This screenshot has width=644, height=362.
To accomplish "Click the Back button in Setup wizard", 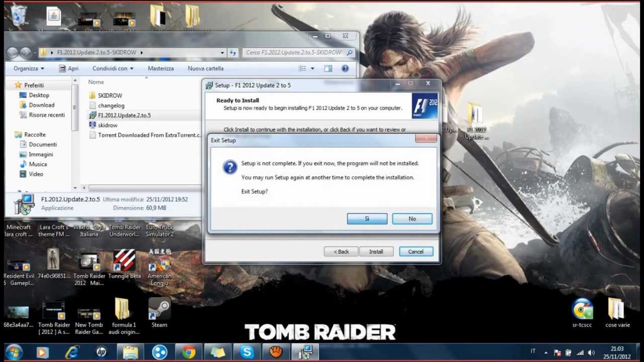I will [341, 252].
